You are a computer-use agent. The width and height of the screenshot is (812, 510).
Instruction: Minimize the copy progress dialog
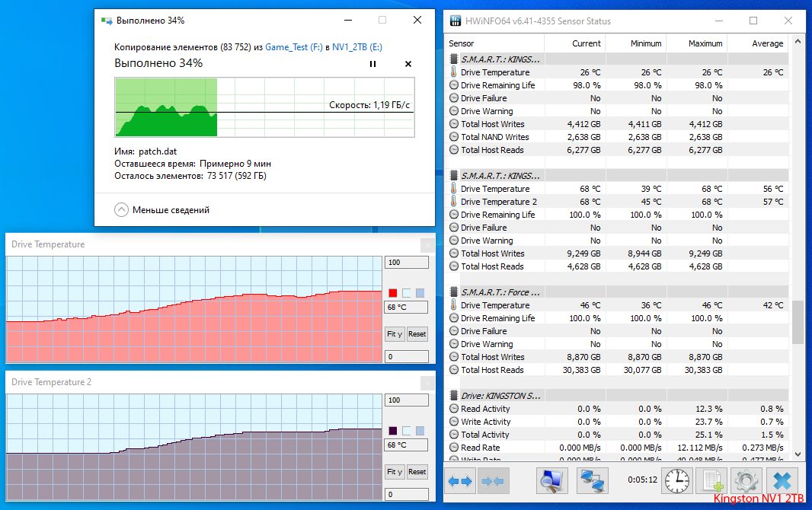click(348, 21)
